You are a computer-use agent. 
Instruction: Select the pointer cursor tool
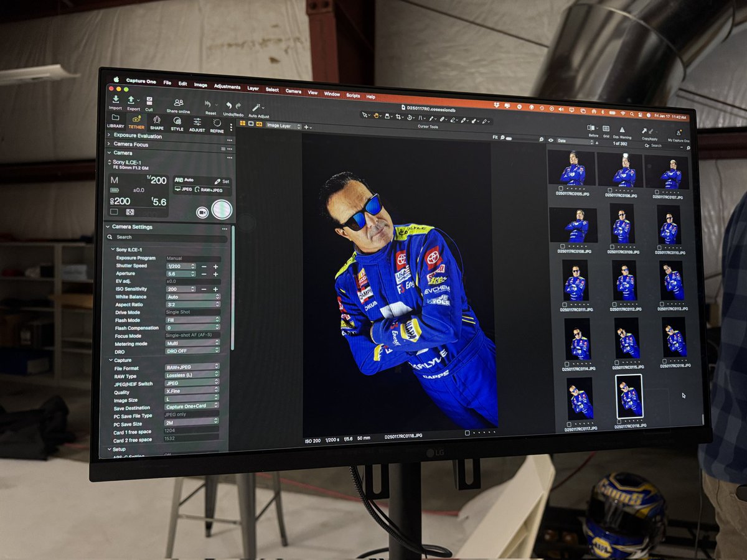point(365,114)
